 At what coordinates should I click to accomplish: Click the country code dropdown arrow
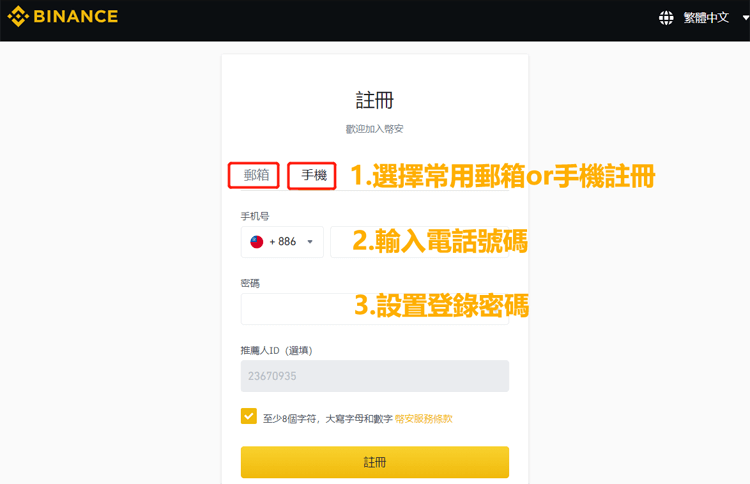pyautogui.click(x=310, y=242)
